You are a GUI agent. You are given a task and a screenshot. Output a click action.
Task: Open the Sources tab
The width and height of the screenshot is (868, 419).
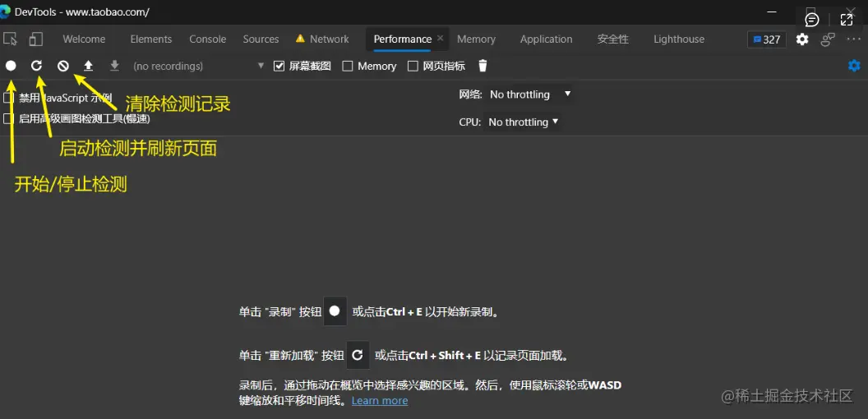click(x=261, y=39)
